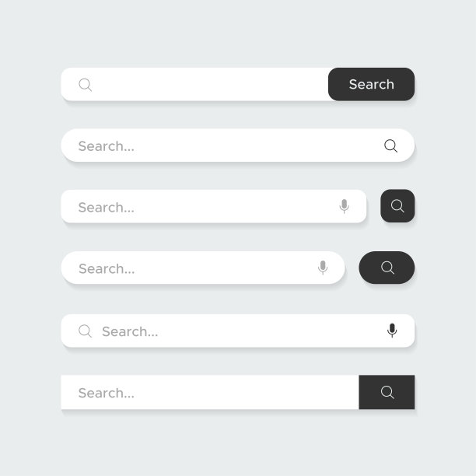Image resolution: width=476 pixels, height=476 pixels.
Task: Click magnifier icon beside the Search text button bar
Action: [86, 85]
